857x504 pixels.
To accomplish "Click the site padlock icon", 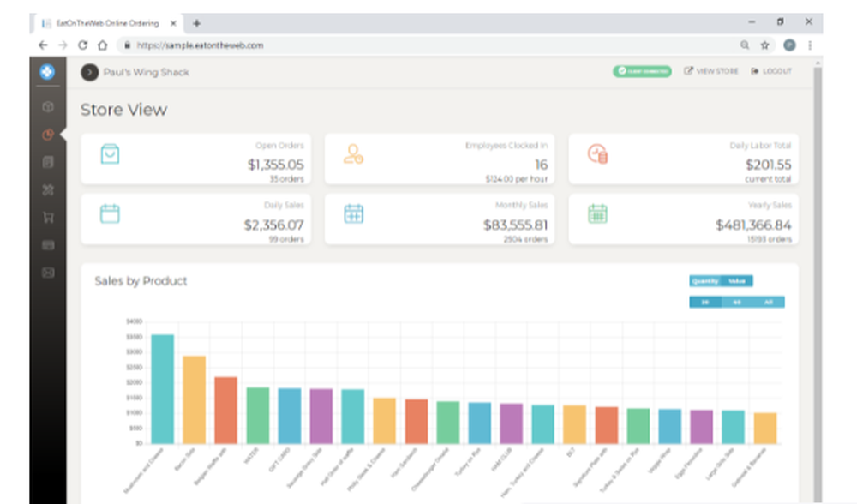I will coord(127,45).
